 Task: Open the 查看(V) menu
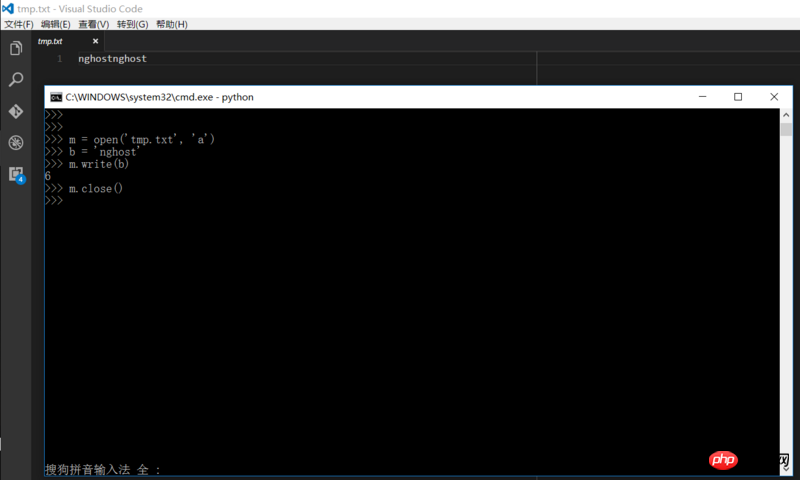point(93,24)
